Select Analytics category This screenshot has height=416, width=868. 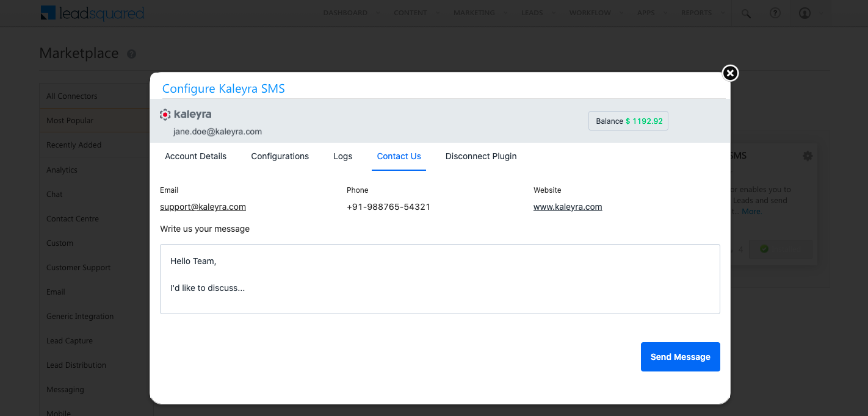point(62,170)
